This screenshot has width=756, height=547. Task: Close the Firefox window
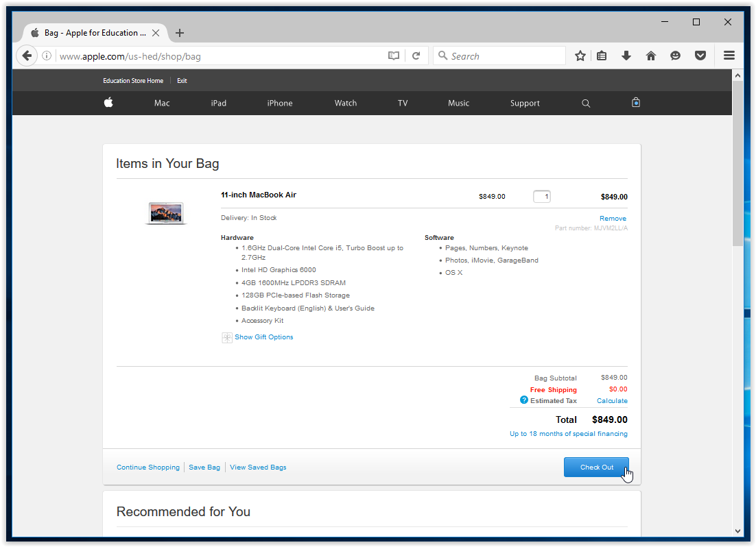728,22
